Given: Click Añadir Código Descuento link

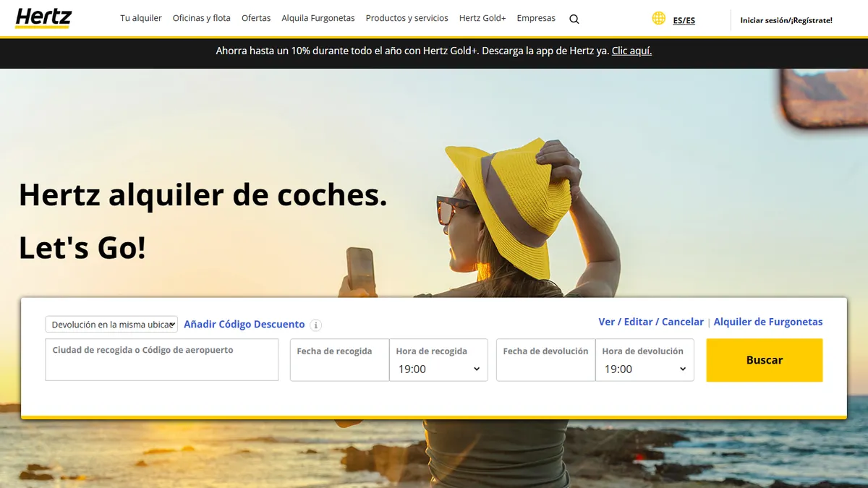Looking at the screenshot, I should [244, 325].
